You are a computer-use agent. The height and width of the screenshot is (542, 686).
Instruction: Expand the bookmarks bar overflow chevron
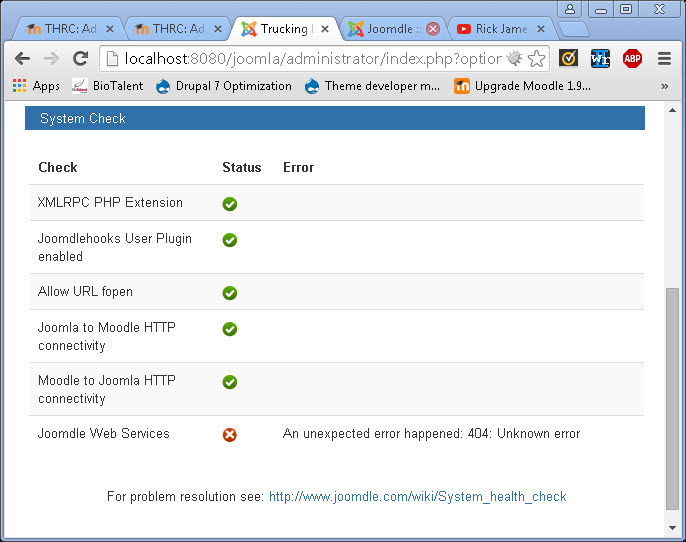(x=664, y=86)
